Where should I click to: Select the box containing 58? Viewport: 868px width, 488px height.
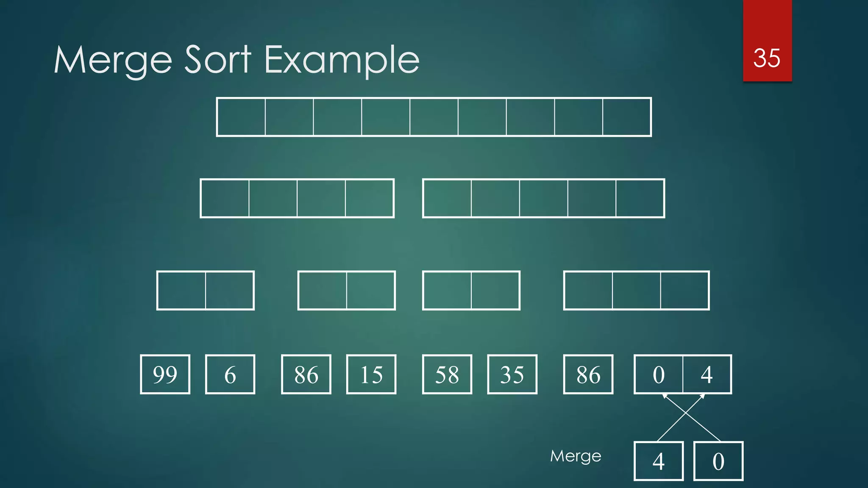point(447,374)
